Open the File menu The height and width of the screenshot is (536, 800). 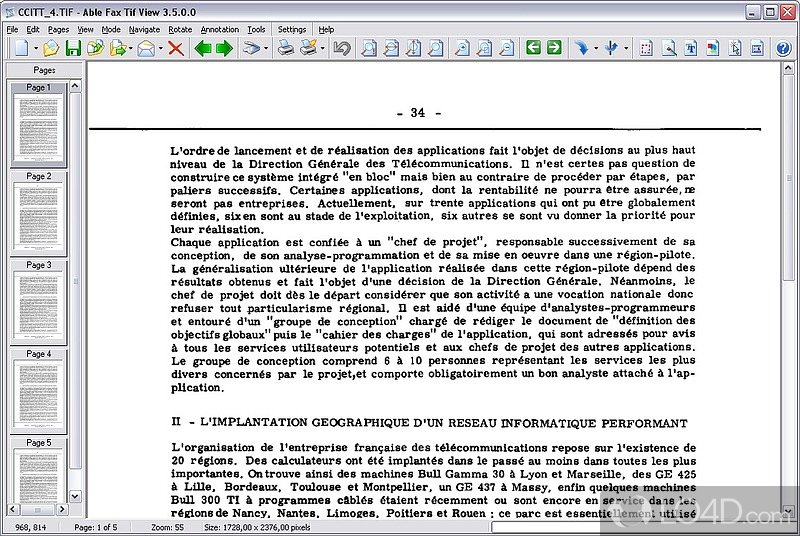[12, 30]
